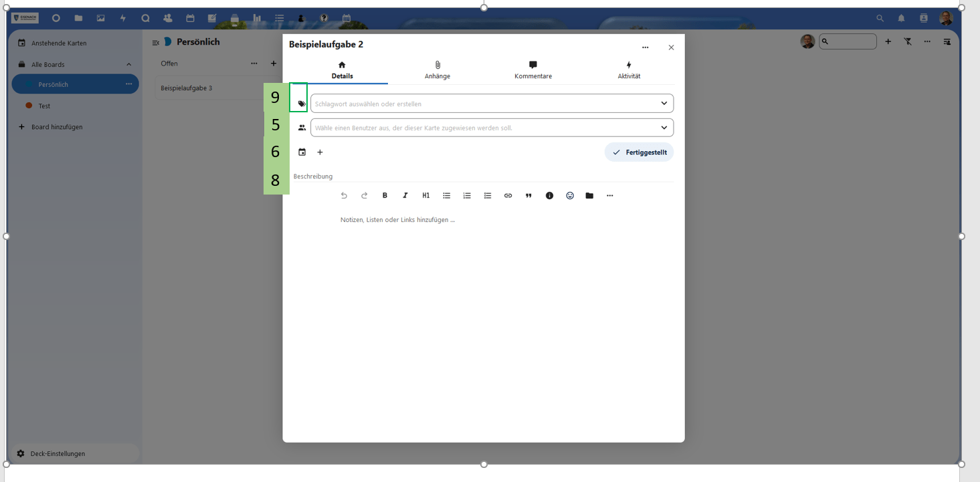Viewport: 980px width, 482px height.
Task: Click the filter icon in board header
Action: (x=908, y=41)
